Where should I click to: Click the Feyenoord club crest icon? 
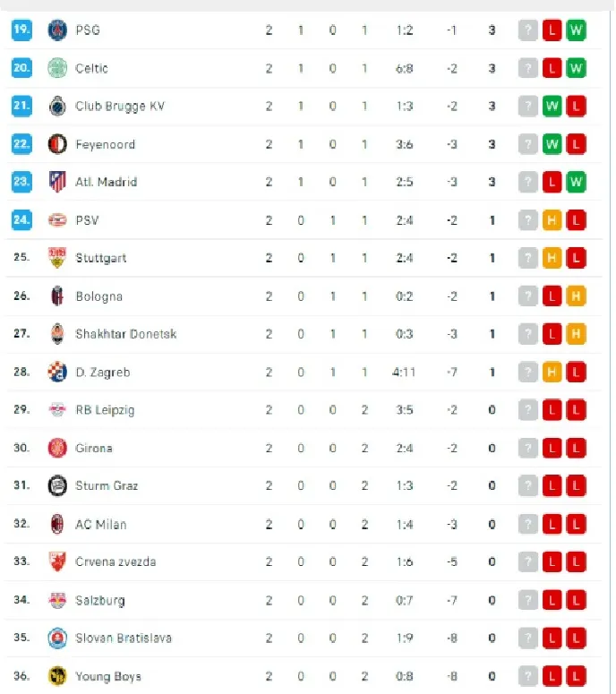pyautogui.click(x=57, y=144)
